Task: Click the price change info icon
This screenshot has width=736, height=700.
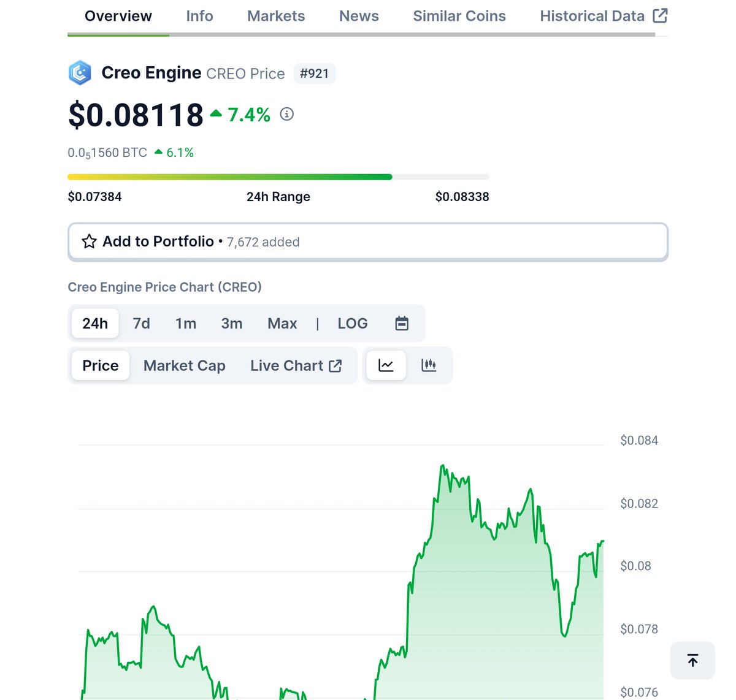Action: pos(286,114)
